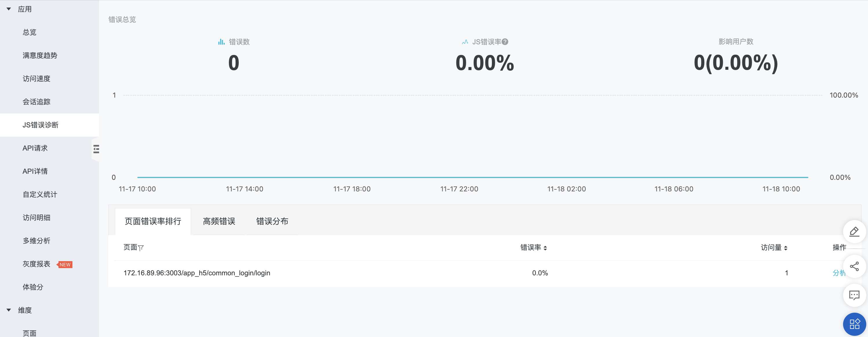Click the 分析 link for the login page row

[839, 273]
